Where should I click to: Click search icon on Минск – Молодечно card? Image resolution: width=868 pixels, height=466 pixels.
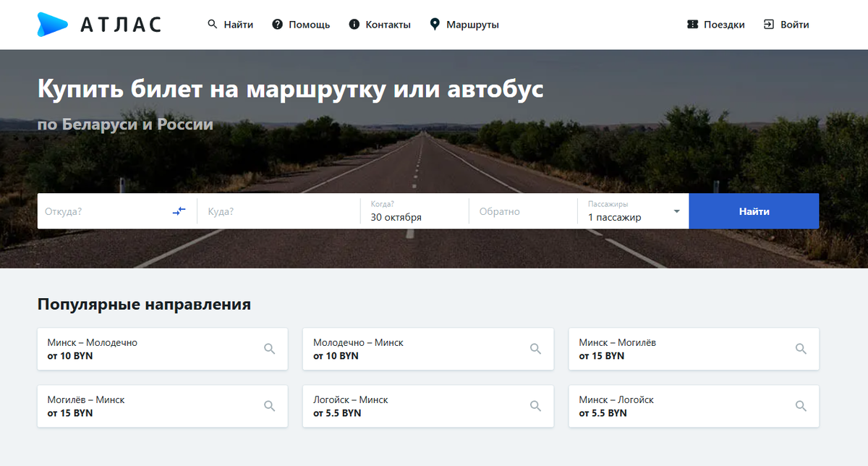coord(270,349)
